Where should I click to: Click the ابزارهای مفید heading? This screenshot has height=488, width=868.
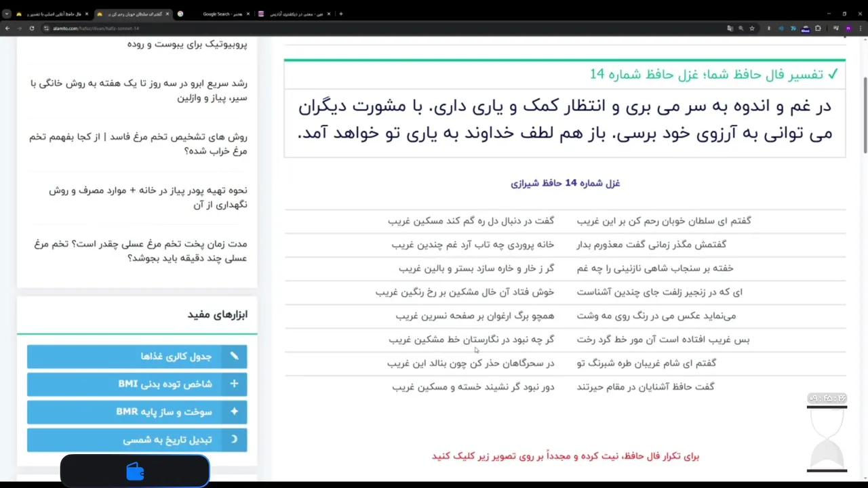point(218,314)
